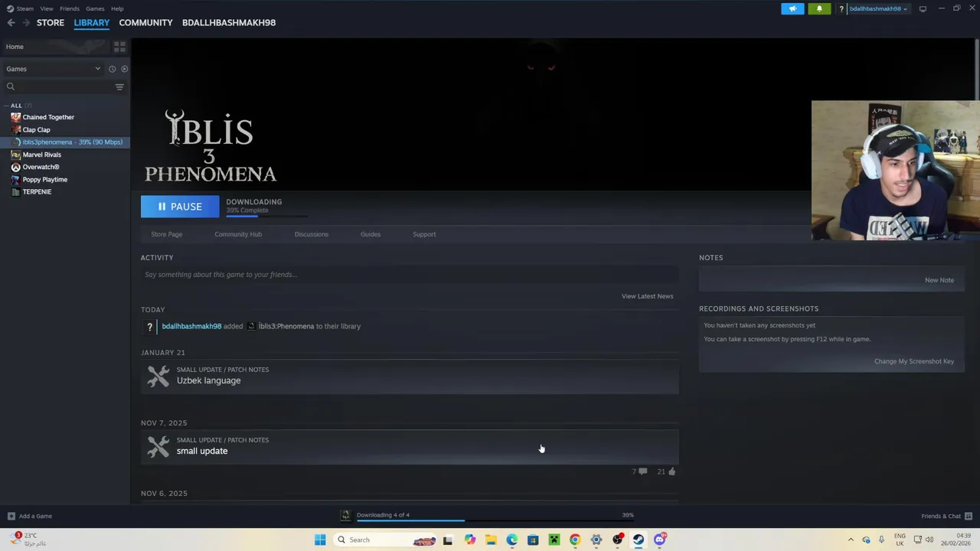
Task: Open the Support link
Action: click(x=424, y=234)
